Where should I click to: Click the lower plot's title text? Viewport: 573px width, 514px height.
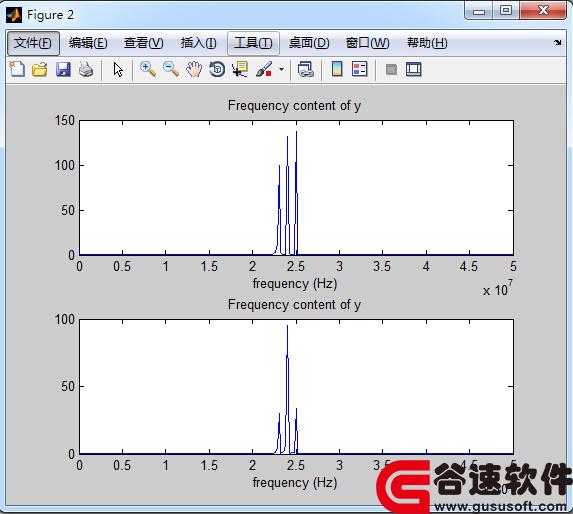point(295,304)
